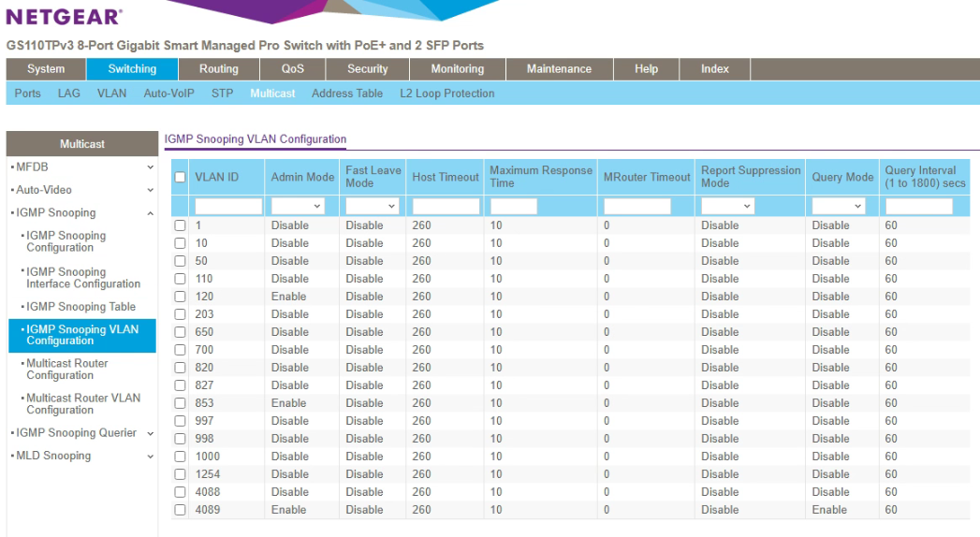Open the Monitoring main menu tab
The width and height of the screenshot is (980, 537).
click(457, 69)
